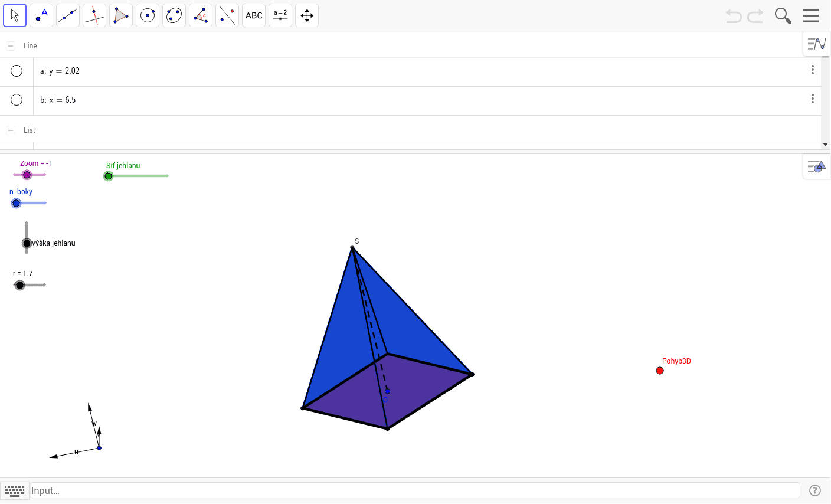
Task: Open the virtual keyboard
Action: (15, 490)
